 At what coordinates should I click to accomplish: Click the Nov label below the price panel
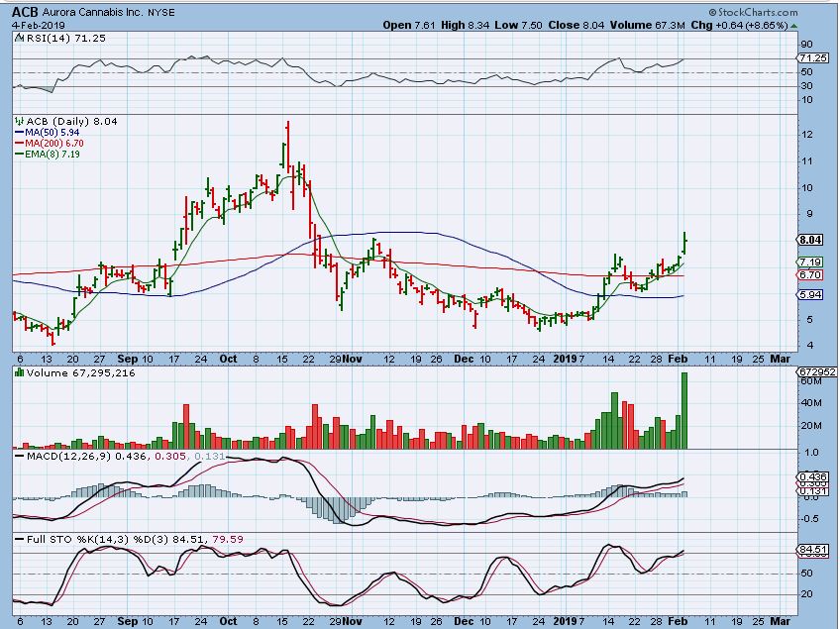coord(352,359)
